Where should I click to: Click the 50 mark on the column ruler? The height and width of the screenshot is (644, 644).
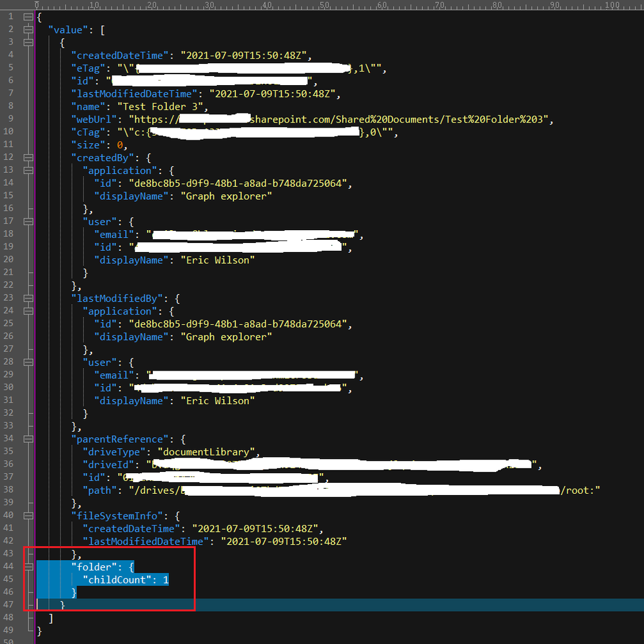click(325, 5)
